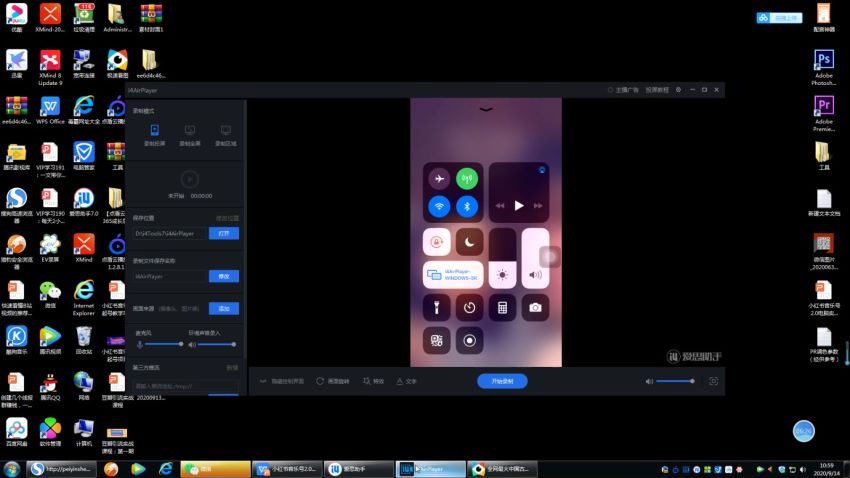Toggle airplane mode in the mirrored phone
This screenshot has height=478, width=850.
pos(439,178)
